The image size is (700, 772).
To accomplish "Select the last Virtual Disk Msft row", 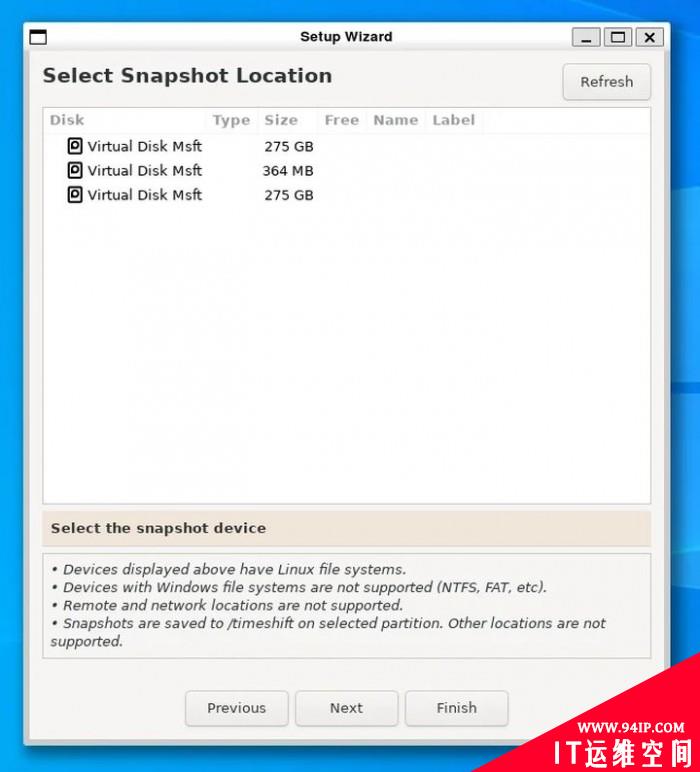I will [x=347, y=194].
